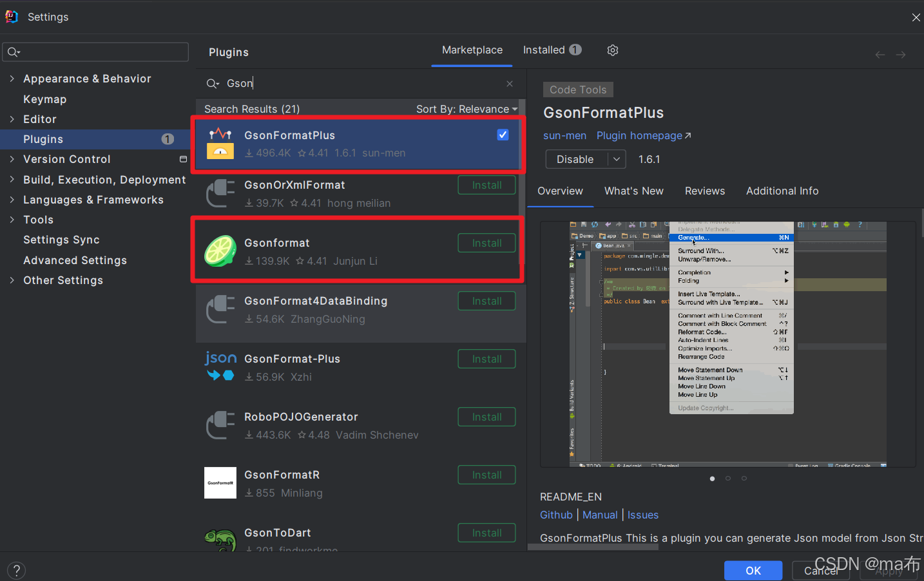The height and width of the screenshot is (581, 924).
Task: Expand Build, Execution, Deployment node
Action: point(12,180)
